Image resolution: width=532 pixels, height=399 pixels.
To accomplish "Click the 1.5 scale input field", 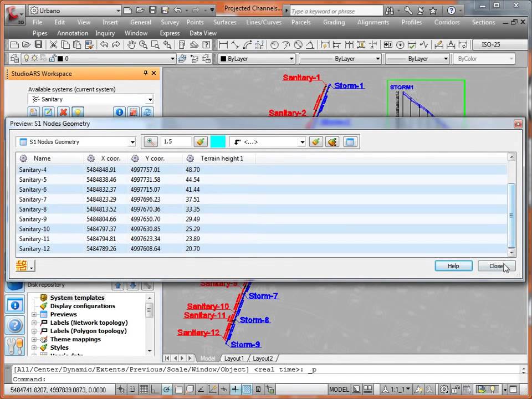I will tap(176, 142).
